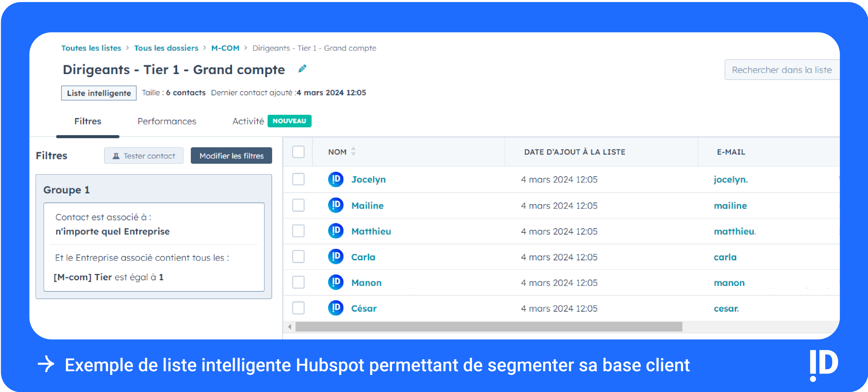
Task: Click n'importe quel Entreprise filter
Action: 112,231
